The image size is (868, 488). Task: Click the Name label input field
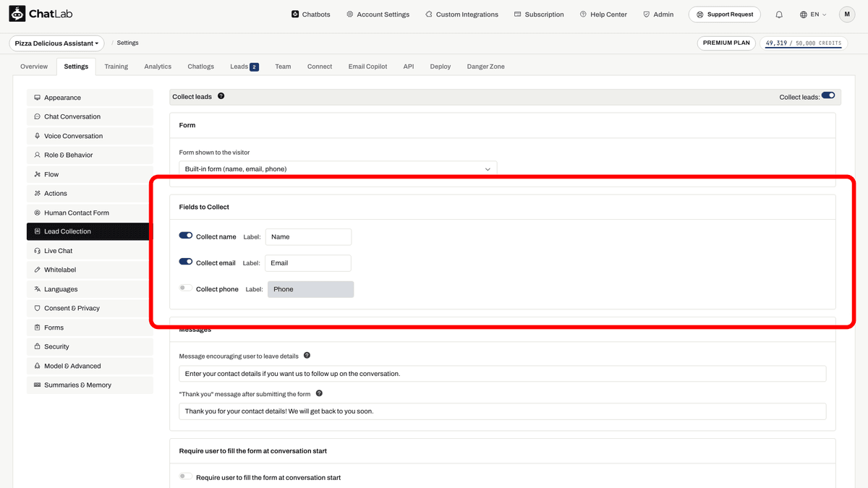[308, 236]
